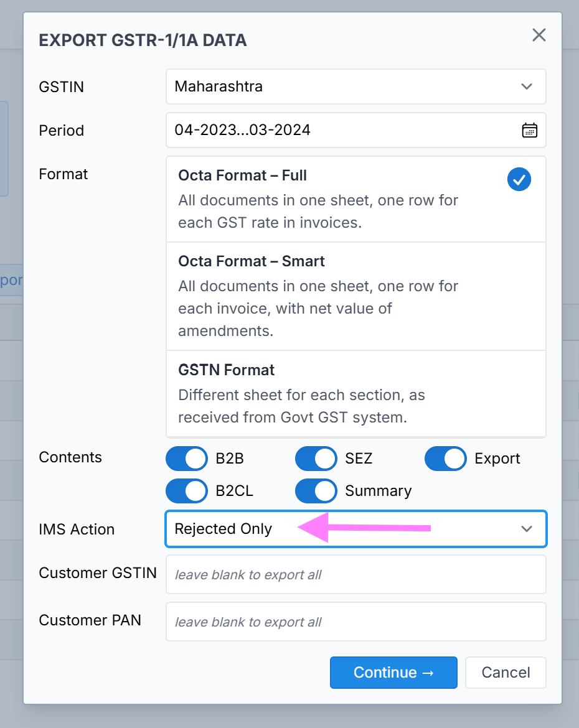Image resolution: width=579 pixels, height=728 pixels.
Task: Click the chevron arrow in IMS Action field
Action: point(527,529)
